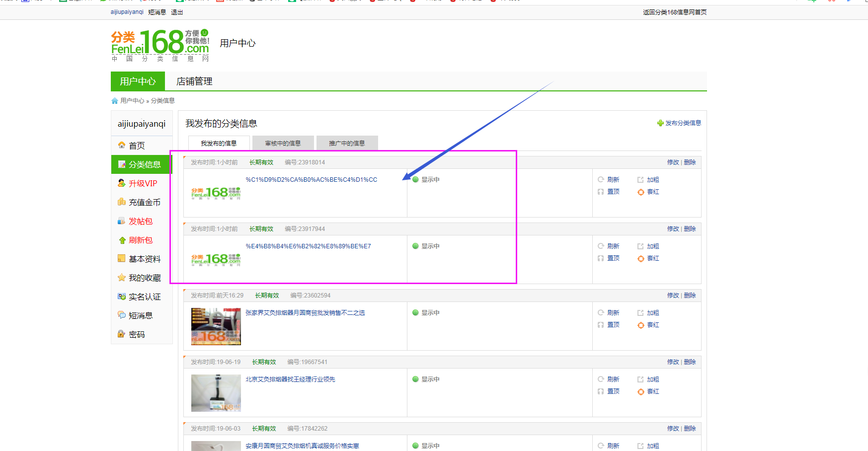Select the 推广中的信息 tab
Image resolution: width=868 pixels, height=451 pixels.
(x=347, y=143)
